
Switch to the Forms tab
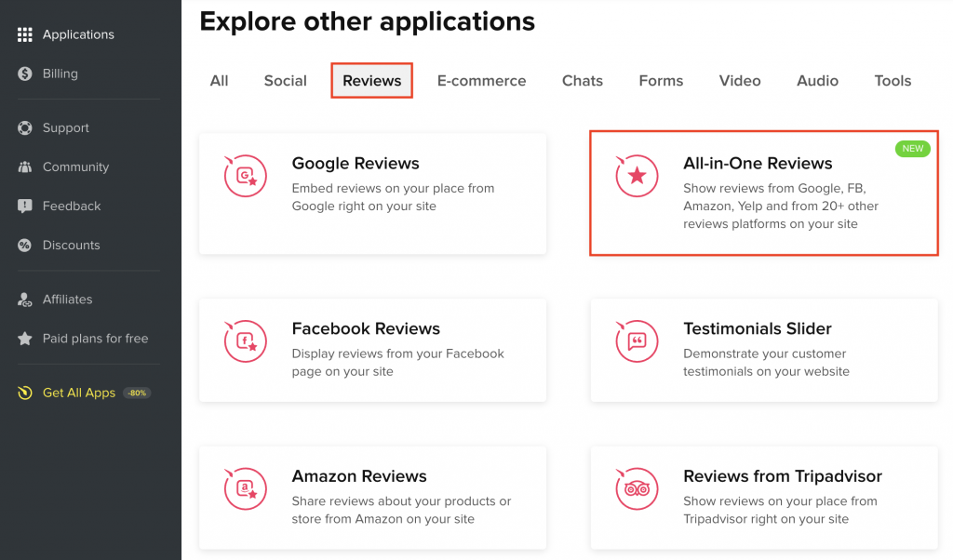(661, 81)
